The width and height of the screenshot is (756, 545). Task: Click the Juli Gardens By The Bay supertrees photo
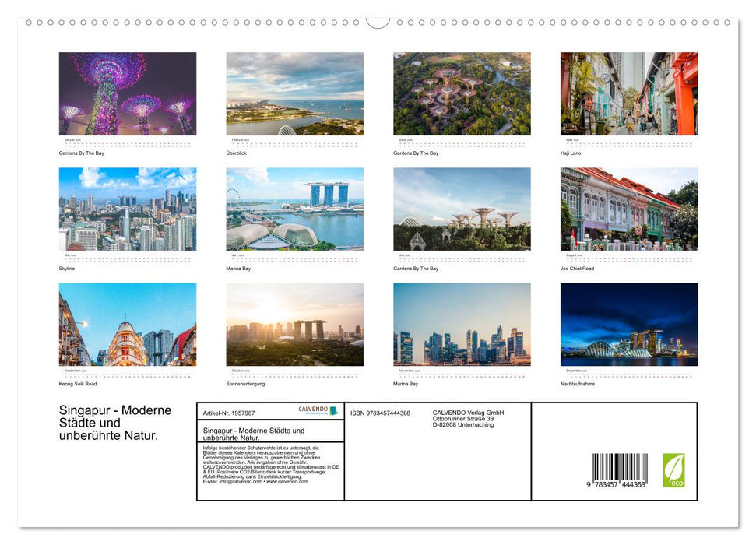[462, 208]
